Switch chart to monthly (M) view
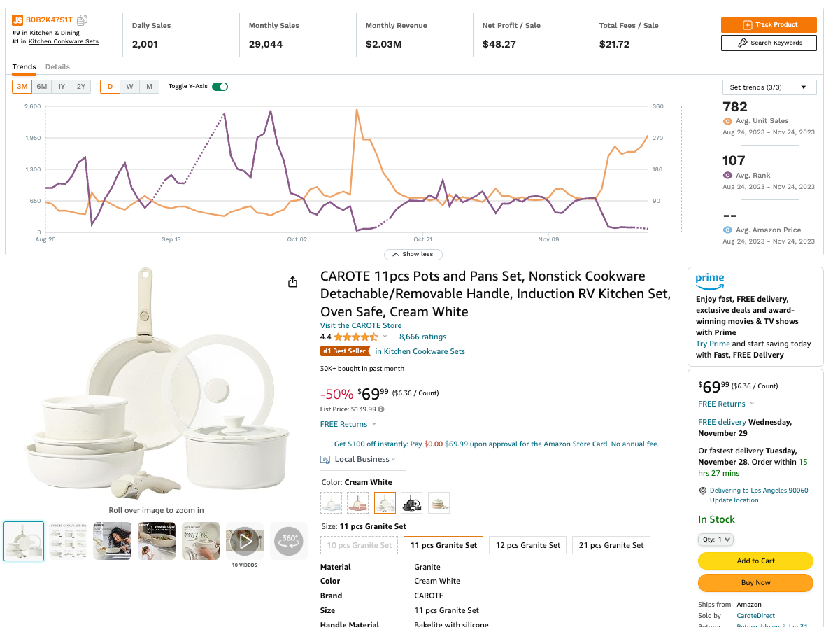This screenshot has width=840, height=627. [x=149, y=87]
